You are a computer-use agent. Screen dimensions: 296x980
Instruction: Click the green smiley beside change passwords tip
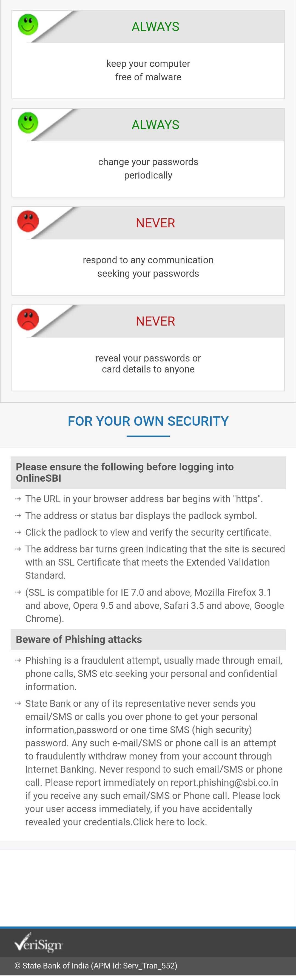click(28, 123)
